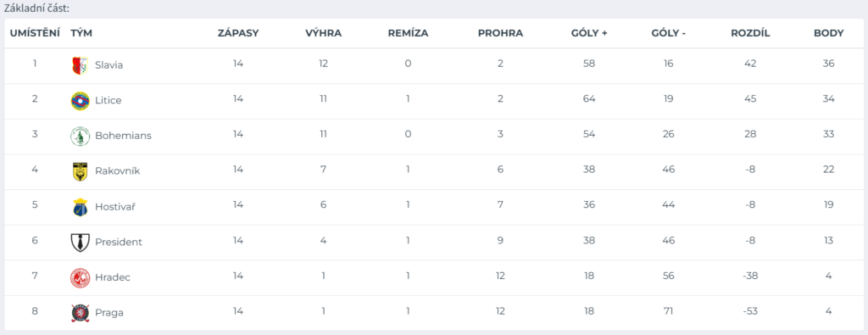Click the ROZDÍL column header
The image size is (868, 335).
[x=750, y=33]
